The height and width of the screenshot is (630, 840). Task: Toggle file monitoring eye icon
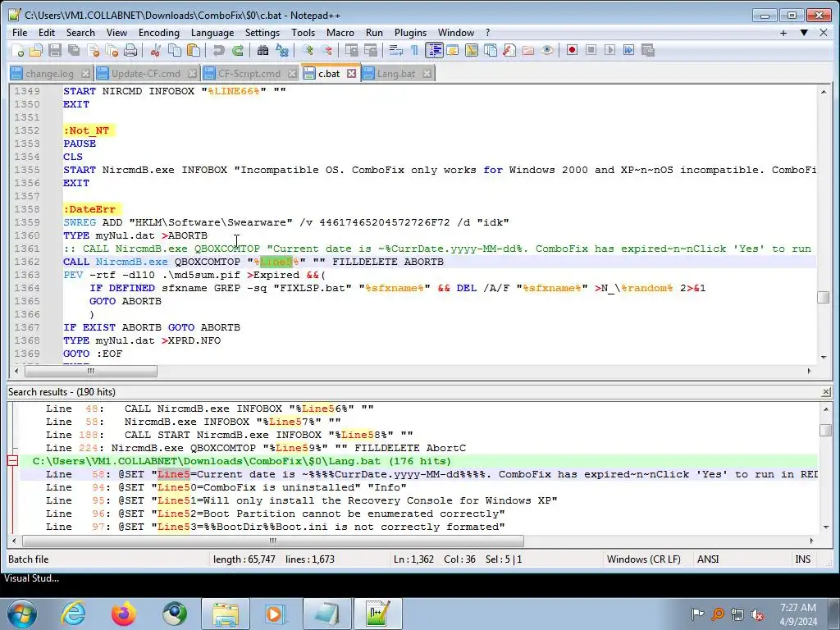tap(547, 50)
